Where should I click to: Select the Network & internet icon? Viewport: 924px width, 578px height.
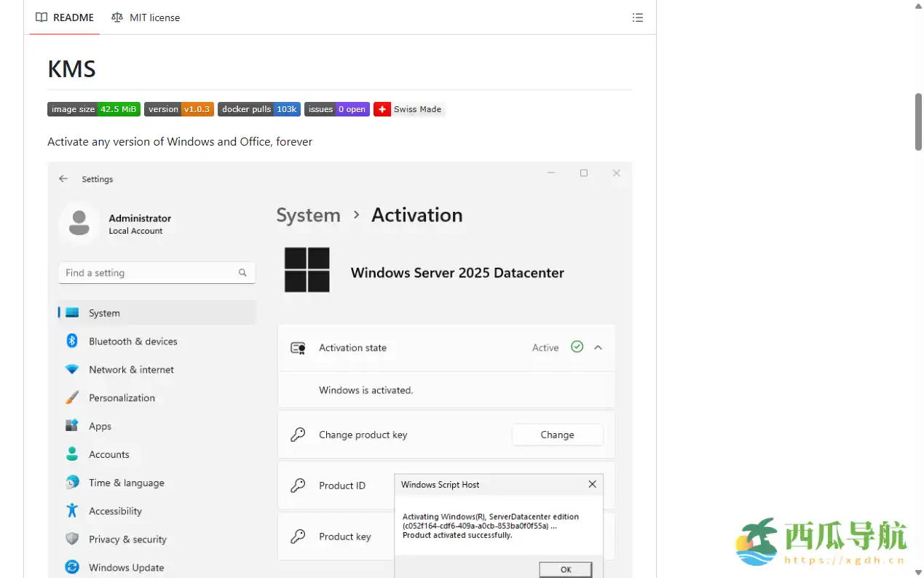72,369
